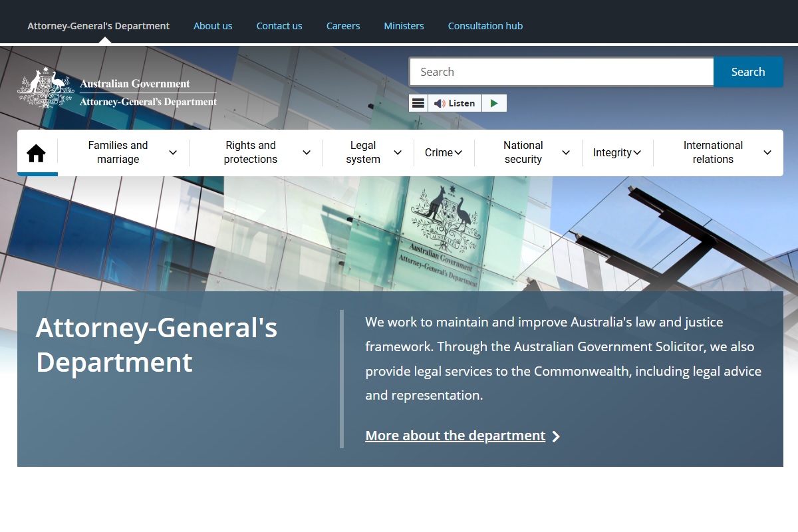
Task: Visit the Ministers page
Action: click(404, 26)
